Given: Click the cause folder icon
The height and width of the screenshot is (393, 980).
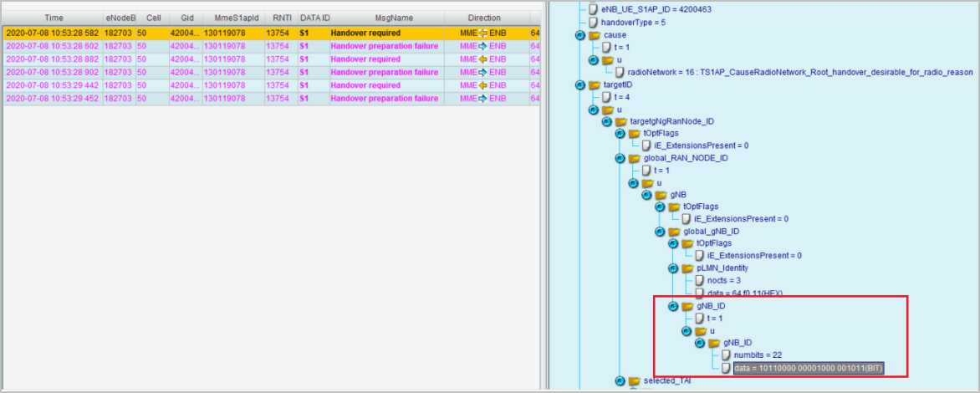Looking at the screenshot, I should click(x=595, y=35).
